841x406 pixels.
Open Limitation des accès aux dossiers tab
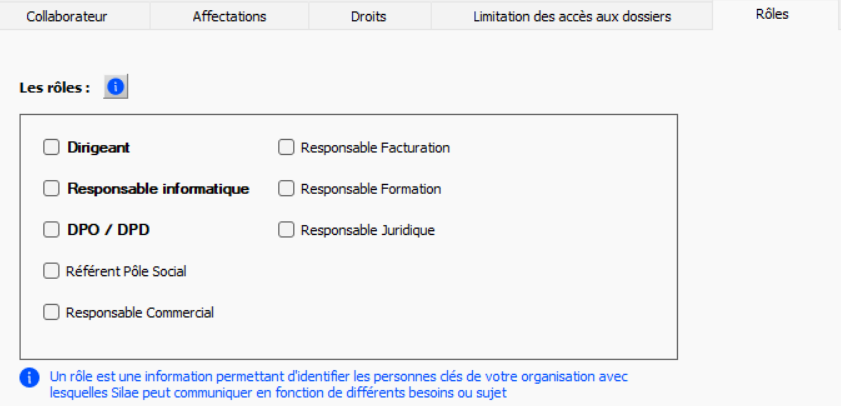pyautogui.click(x=572, y=16)
